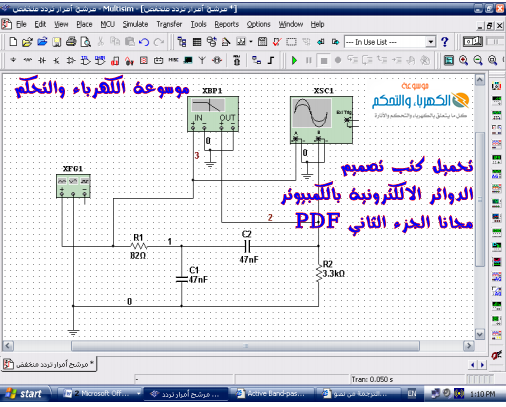Open the Tools menu
This screenshot has height=407, width=506.
[198, 24]
